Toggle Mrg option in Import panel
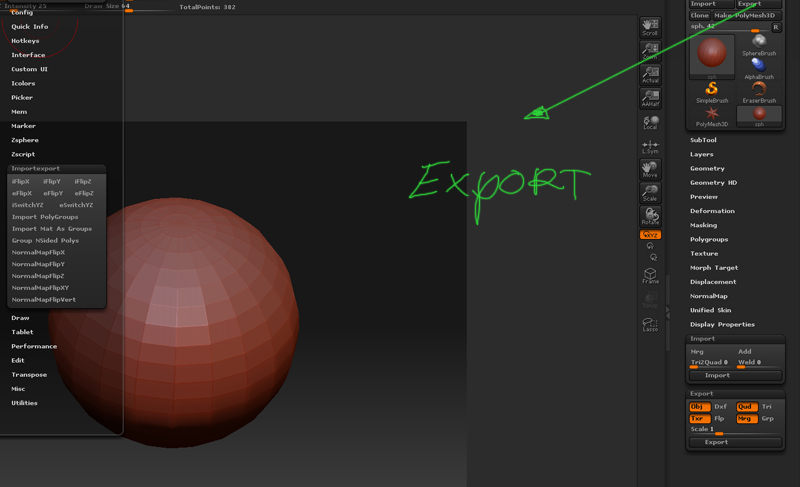This screenshot has height=487, width=800. pos(697,351)
